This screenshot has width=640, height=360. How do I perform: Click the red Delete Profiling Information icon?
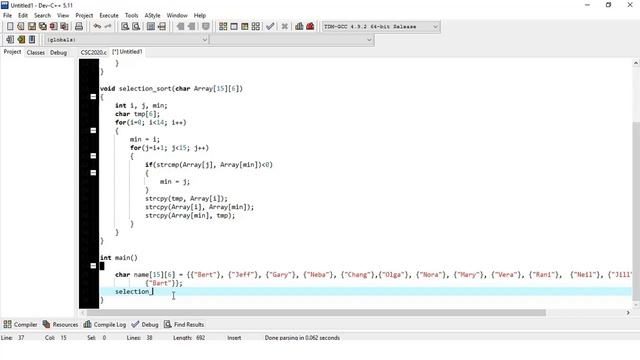tap(310, 27)
